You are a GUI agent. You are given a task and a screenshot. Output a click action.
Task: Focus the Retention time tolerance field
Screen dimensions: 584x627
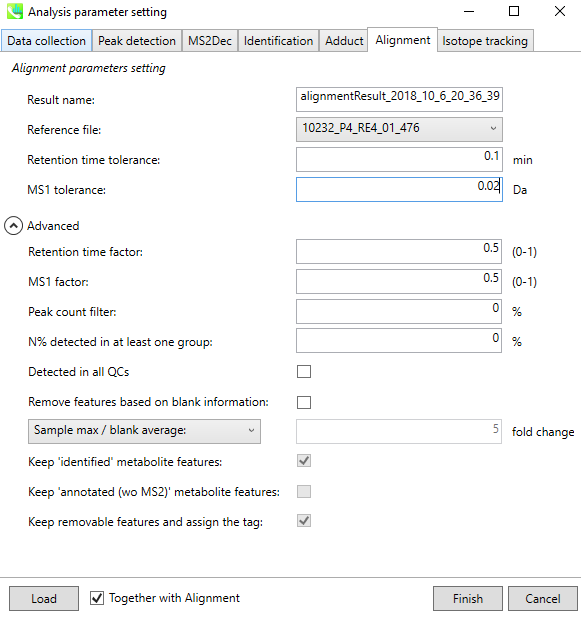point(399,159)
